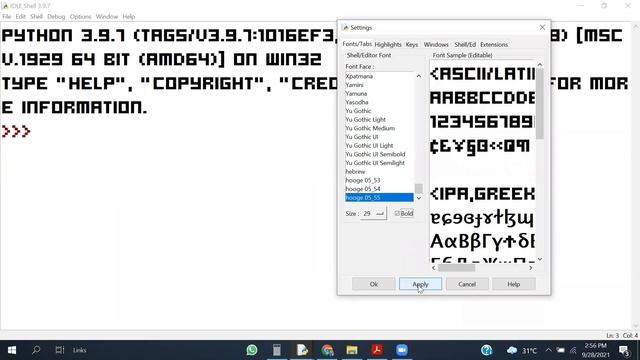The width and height of the screenshot is (640, 360).
Task: Open WhatsApp from the taskbar
Action: click(252, 350)
